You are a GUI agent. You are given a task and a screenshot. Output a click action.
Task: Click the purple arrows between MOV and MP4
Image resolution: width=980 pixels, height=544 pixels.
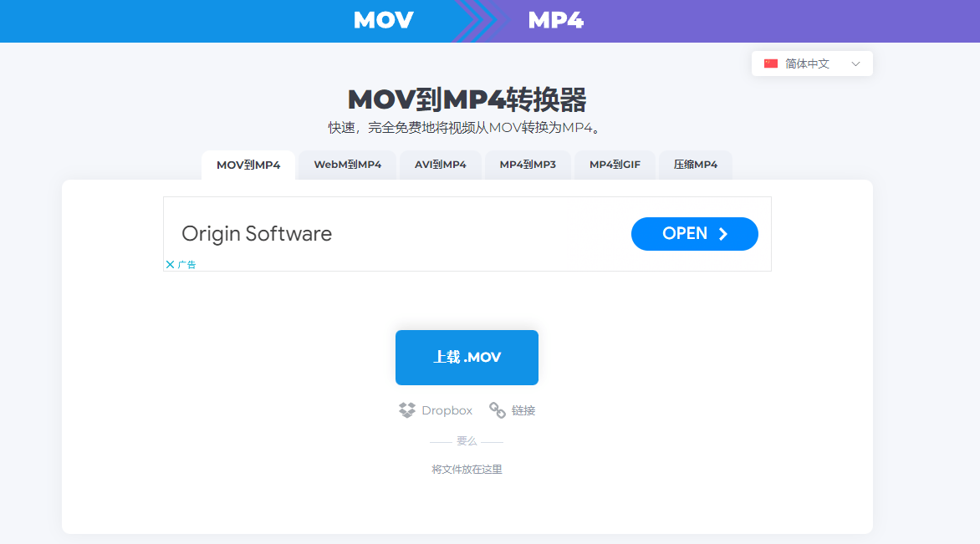[479, 20]
